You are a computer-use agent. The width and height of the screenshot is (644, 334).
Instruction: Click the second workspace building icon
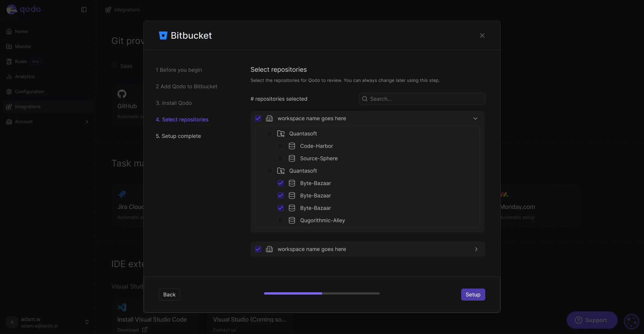[269, 249]
